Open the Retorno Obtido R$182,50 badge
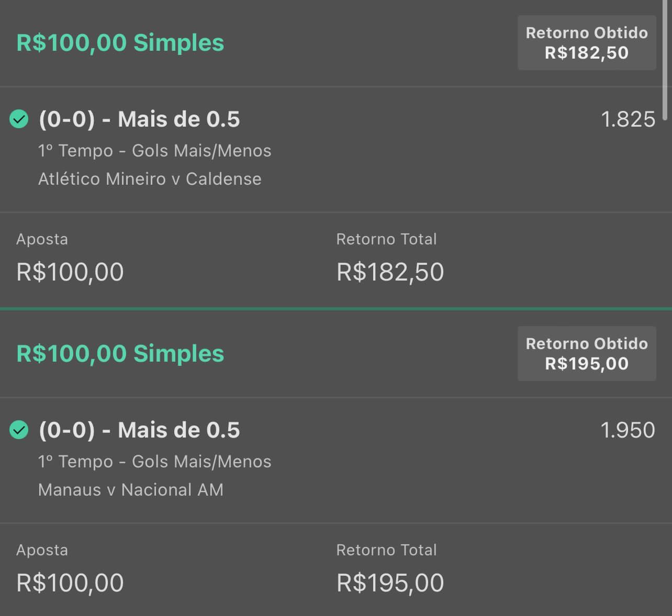Viewport: 672px width, 616px height. (587, 43)
